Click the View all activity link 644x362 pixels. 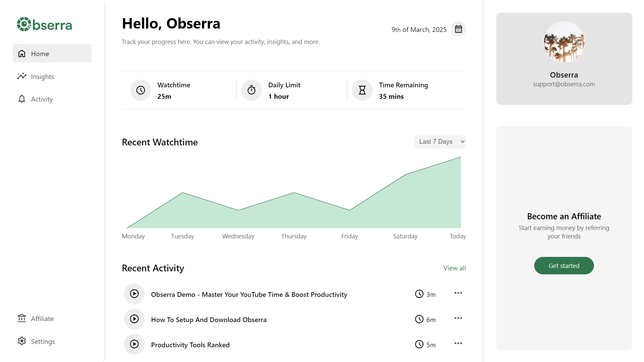(455, 268)
